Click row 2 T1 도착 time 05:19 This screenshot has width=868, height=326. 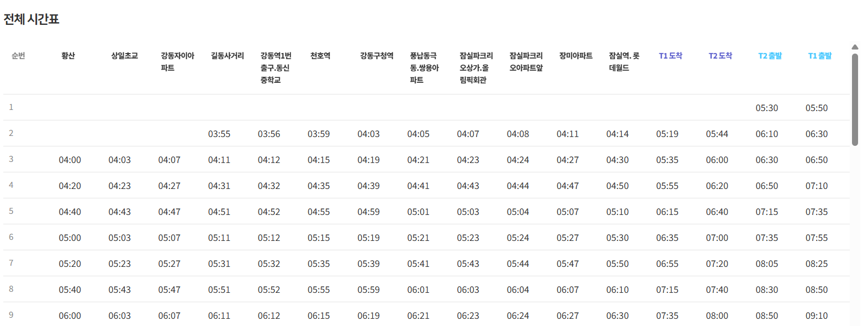point(667,134)
